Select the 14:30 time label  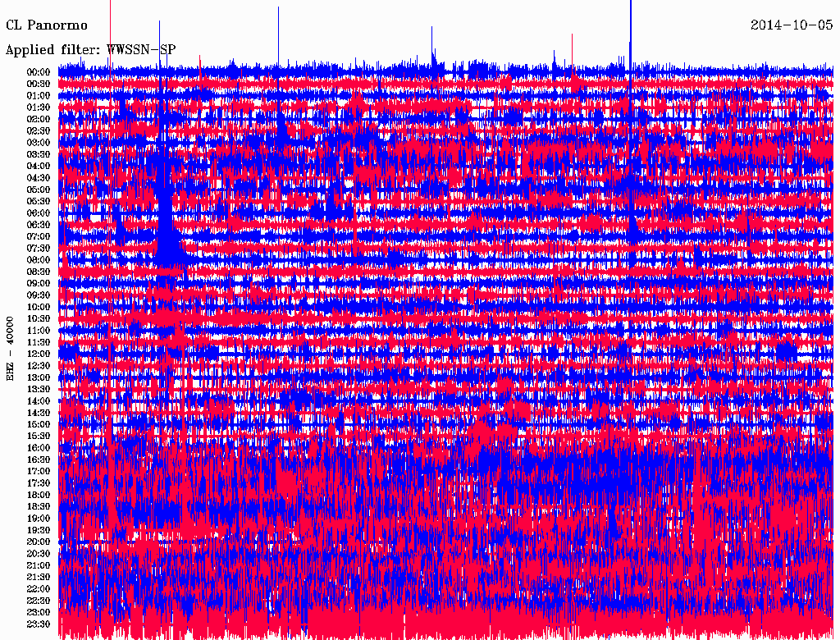39,413
